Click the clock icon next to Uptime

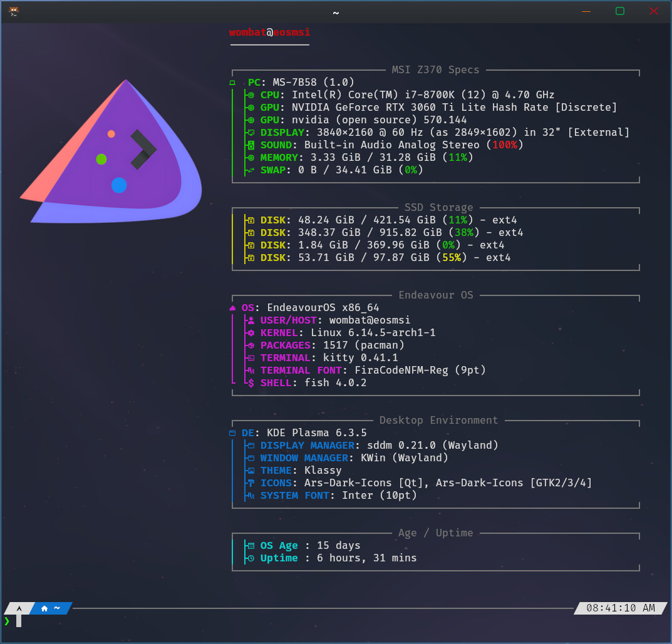click(x=251, y=558)
